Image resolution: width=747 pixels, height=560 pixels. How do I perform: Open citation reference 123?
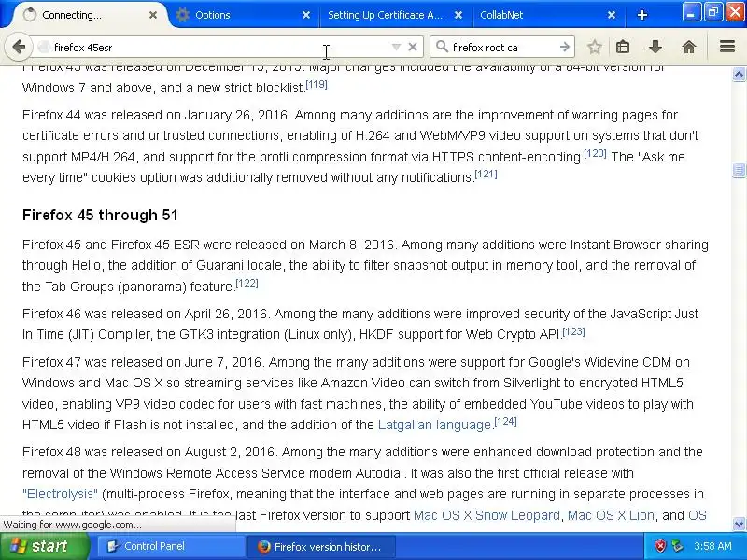(x=573, y=331)
